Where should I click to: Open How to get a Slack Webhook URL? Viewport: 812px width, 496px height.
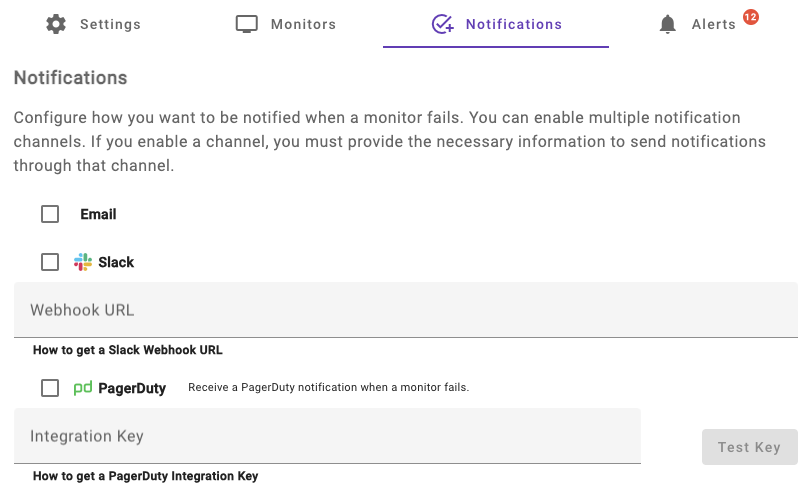[128, 351]
